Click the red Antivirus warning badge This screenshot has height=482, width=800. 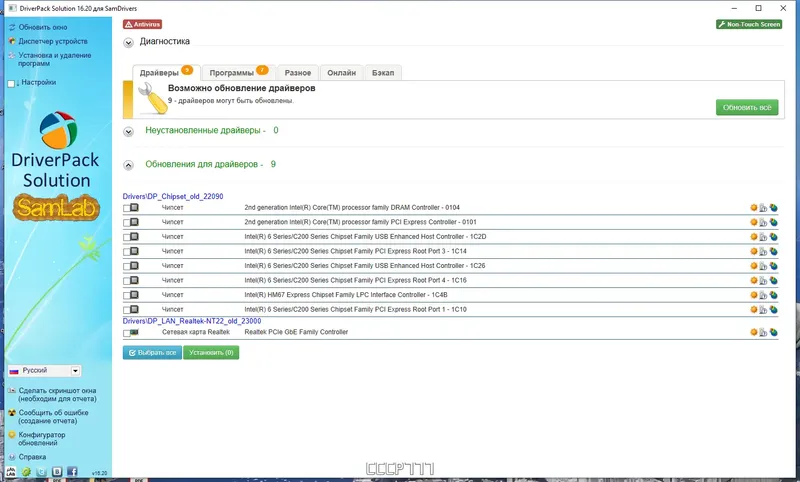click(142, 24)
